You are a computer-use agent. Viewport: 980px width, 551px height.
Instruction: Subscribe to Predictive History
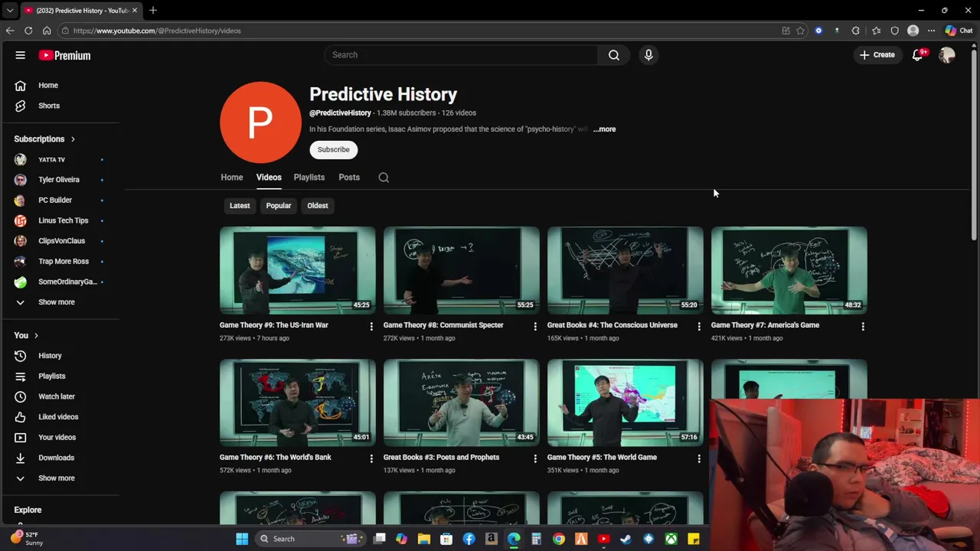click(334, 149)
